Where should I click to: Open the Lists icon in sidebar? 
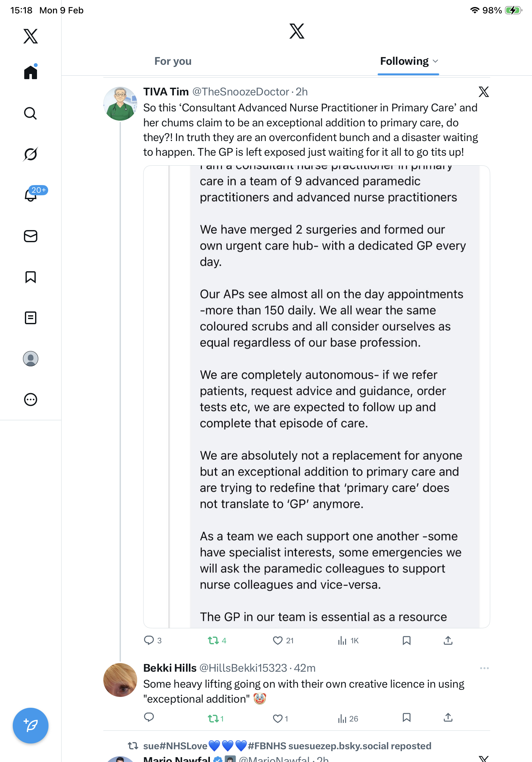pyautogui.click(x=31, y=318)
